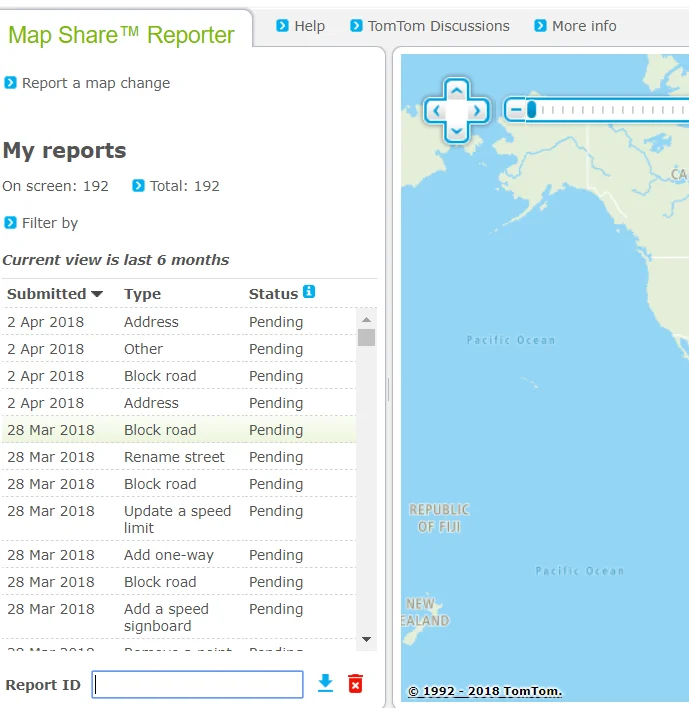The image size is (689, 708).
Task: Click the scroll-up arrow of the reports list
Action: pyautogui.click(x=367, y=319)
